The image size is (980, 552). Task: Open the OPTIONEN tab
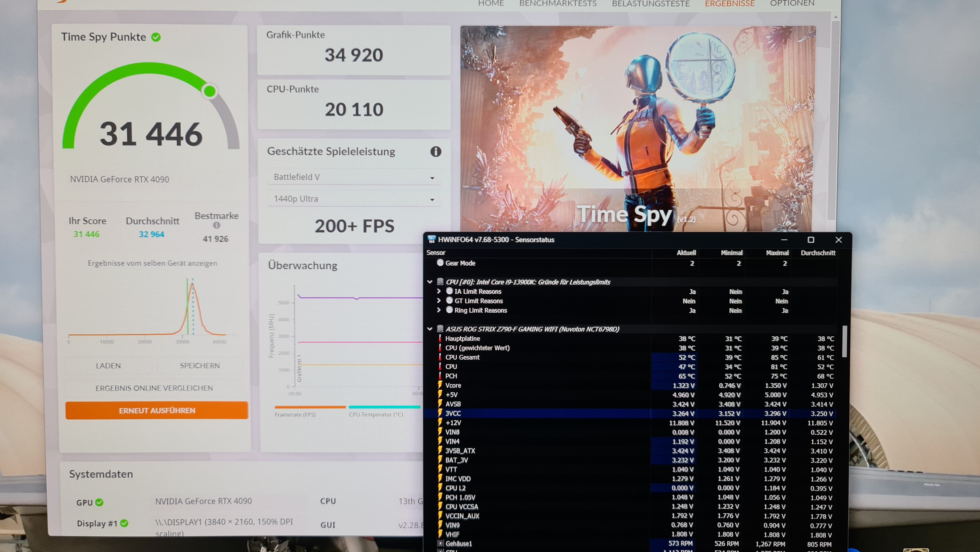(x=792, y=3)
